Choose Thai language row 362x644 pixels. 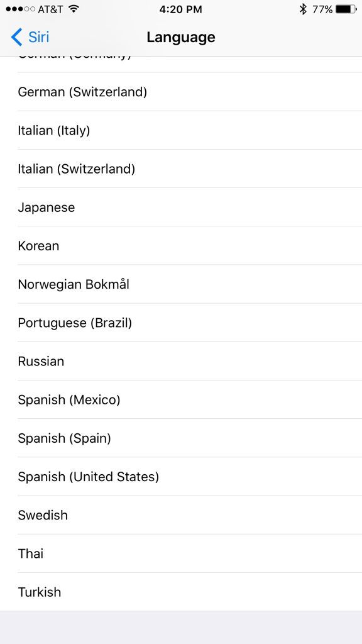(x=181, y=553)
